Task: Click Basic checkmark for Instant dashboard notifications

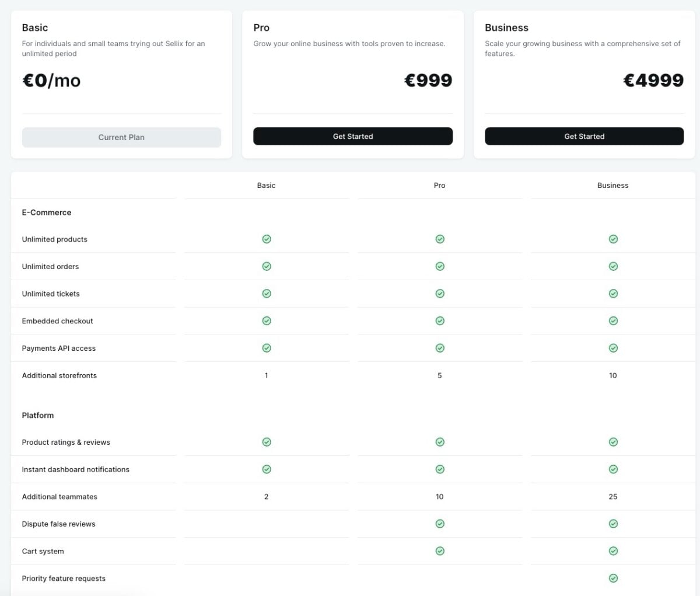Action: (267, 469)
